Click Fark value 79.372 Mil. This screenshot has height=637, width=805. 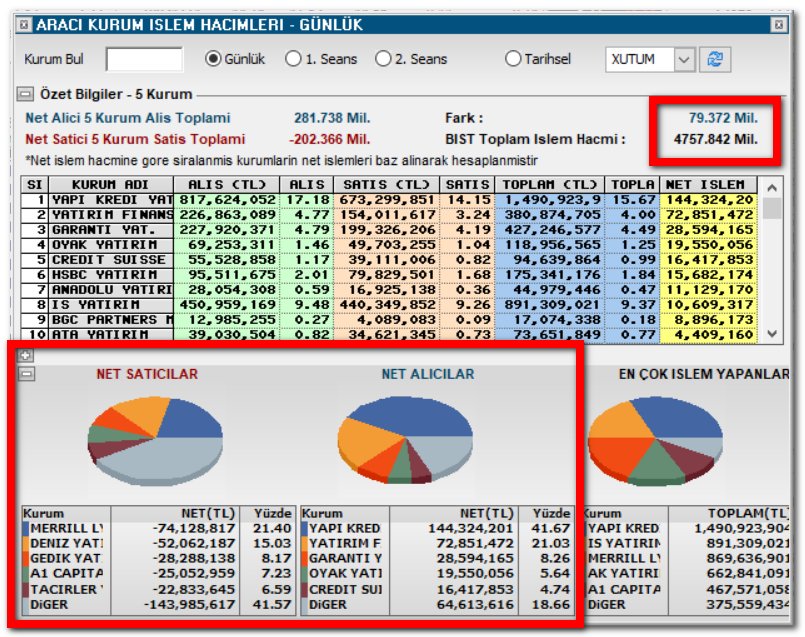[x=723, y=118]
